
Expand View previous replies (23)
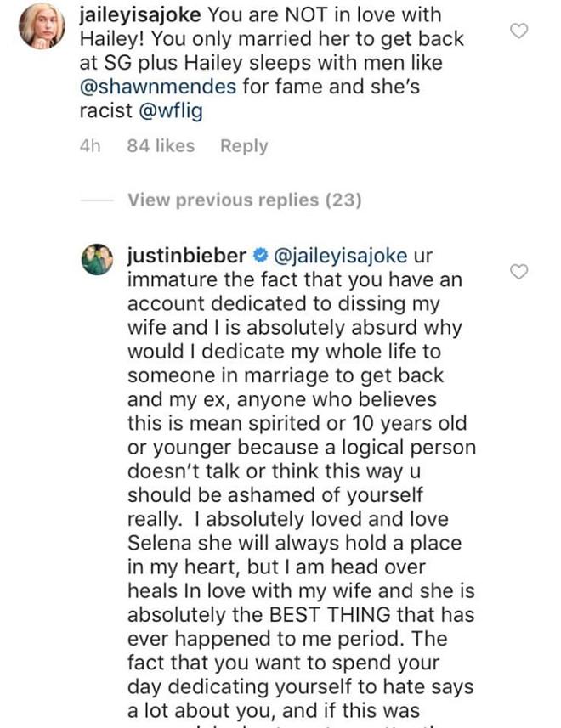(245, 200)
